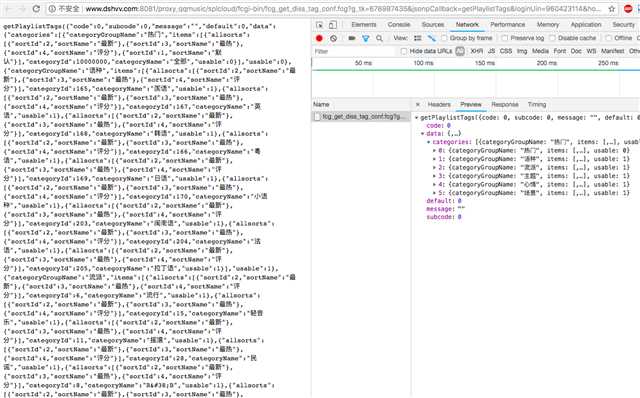Filter requests by WS
This screenshot has width=640, height=398.
pos(591,51)
